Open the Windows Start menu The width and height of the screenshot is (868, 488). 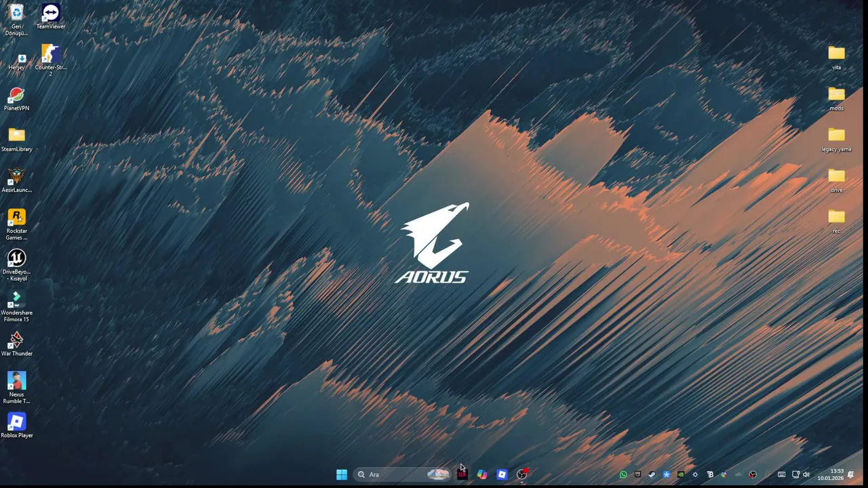(x=342, y=474)
